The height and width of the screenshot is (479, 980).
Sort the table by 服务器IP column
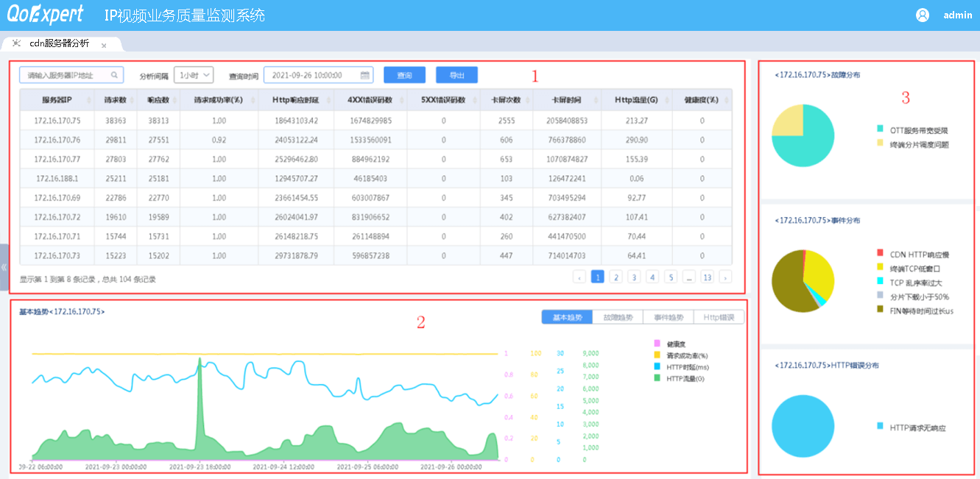(x=56, y=100)
